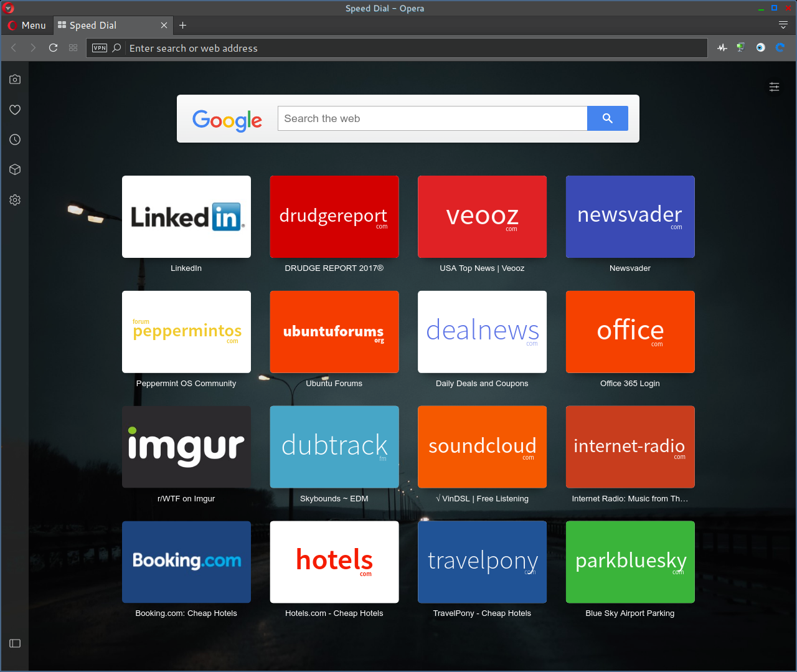Open the veooz speed dial tile
Viewport: 797px width, 672px height.
(482, 217)
